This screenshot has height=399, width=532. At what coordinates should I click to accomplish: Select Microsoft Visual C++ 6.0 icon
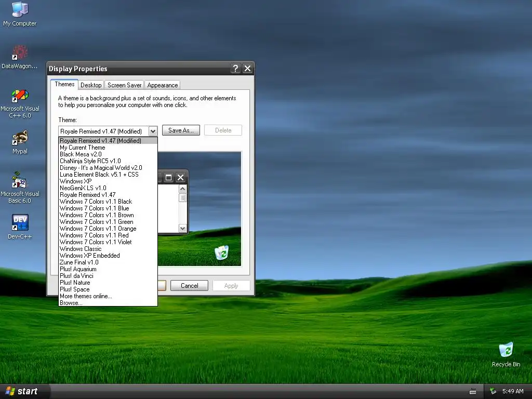pos(20,103)
